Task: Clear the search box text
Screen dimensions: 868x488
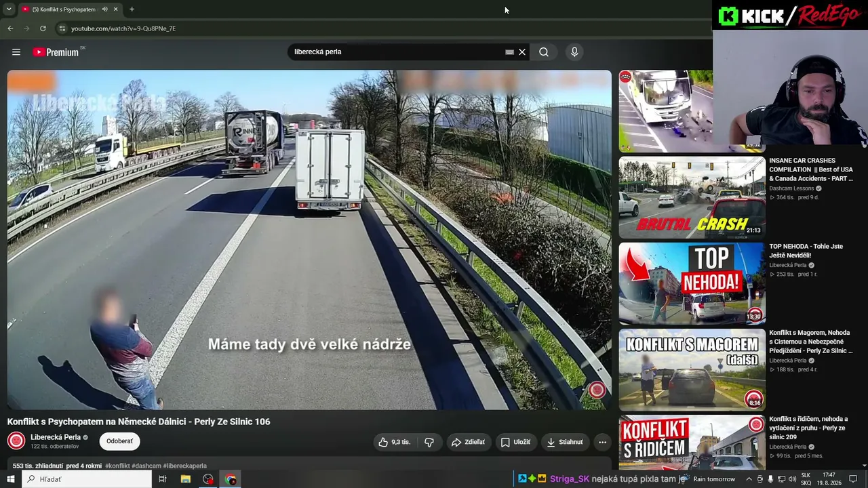Action: tap(522, 52)
